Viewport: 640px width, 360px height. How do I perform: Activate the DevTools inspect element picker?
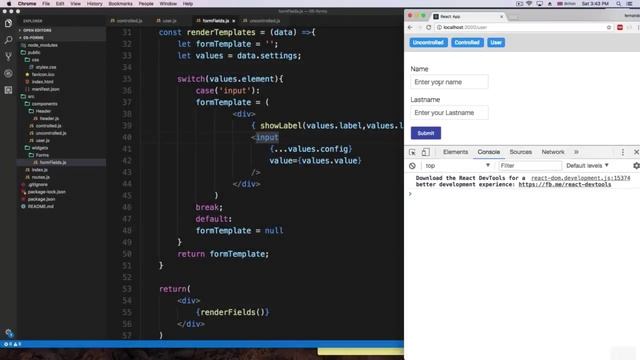pos(412,152)
